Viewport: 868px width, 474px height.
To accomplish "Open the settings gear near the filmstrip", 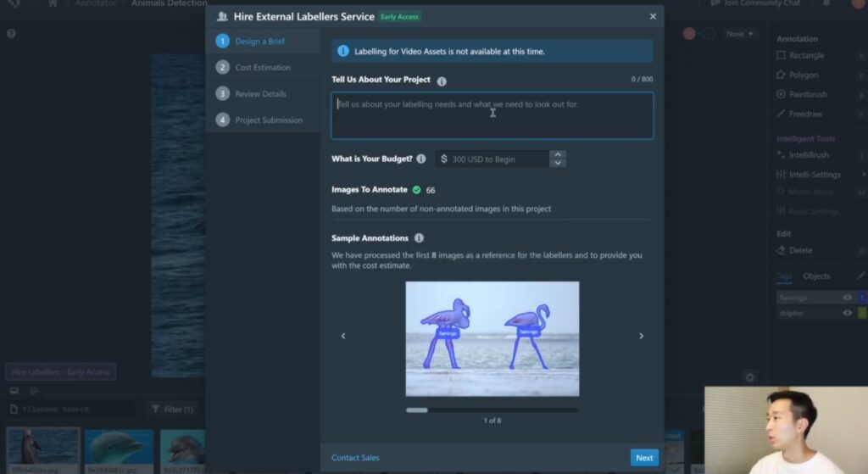I will 749,377.
